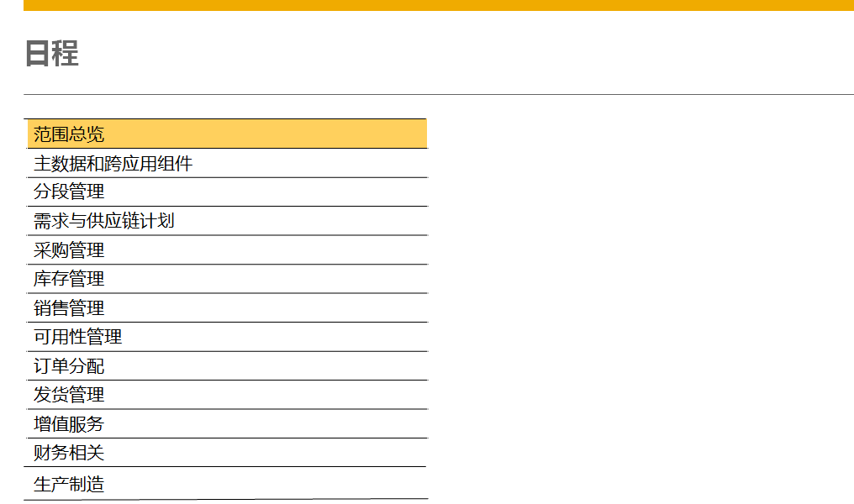Open the 增值服务 agenda item

227,424
